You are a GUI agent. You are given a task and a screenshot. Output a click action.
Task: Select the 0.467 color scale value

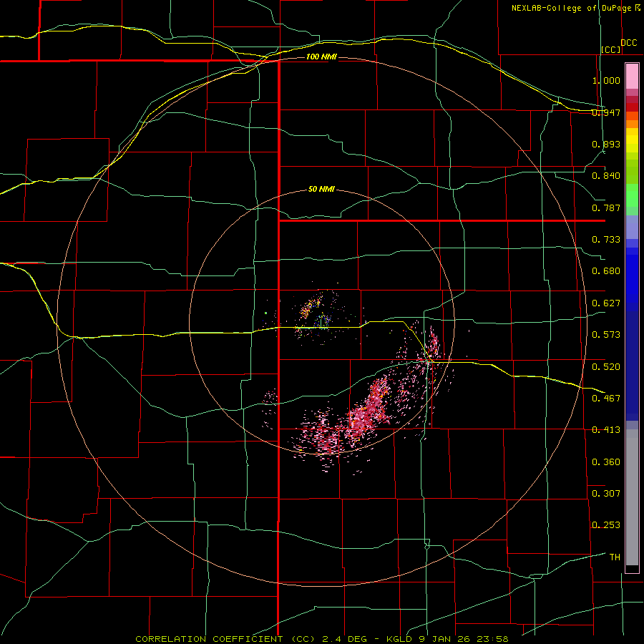pyautogui.click(x=606, y=398)
